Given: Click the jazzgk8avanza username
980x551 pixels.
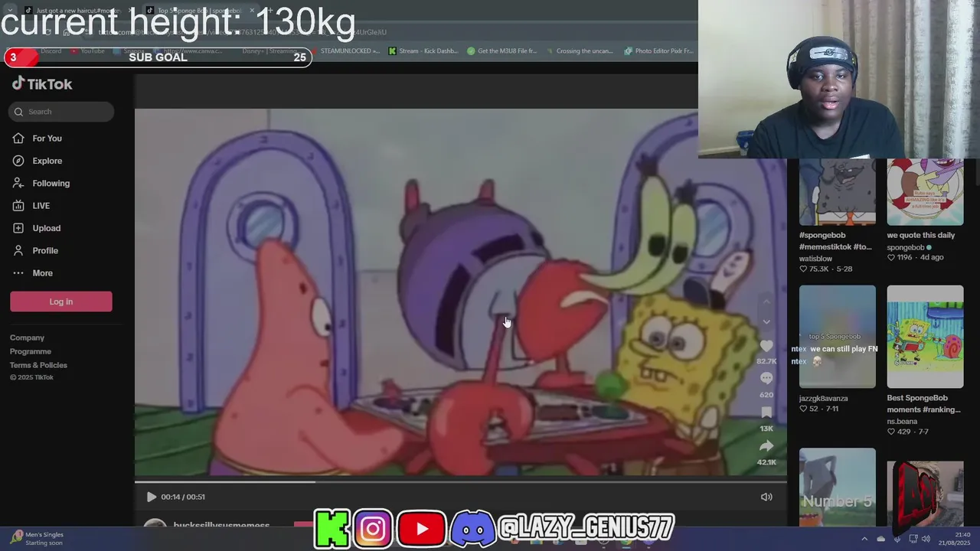Looking at the screenshot, I should [824, 399].
